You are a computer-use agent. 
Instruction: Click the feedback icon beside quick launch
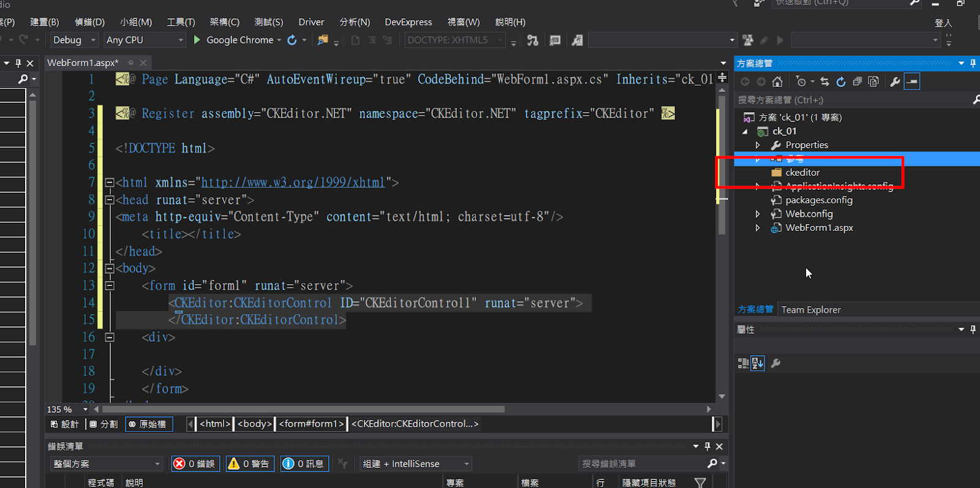759,3
